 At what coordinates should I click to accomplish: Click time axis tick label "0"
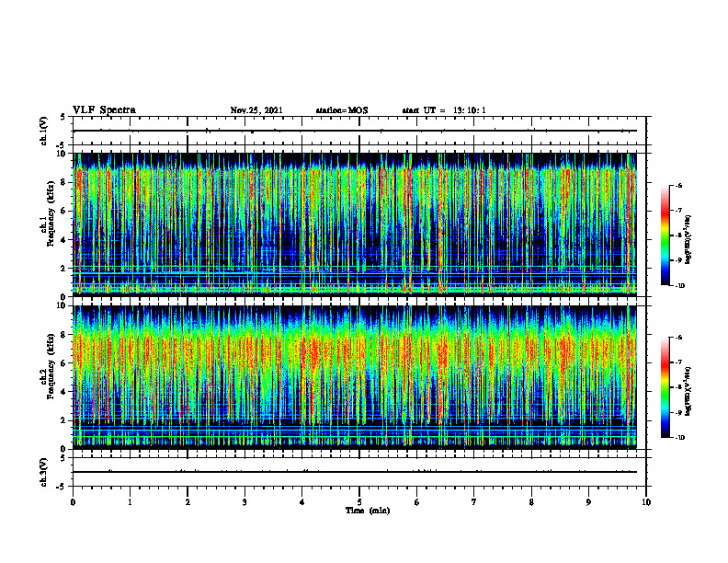coord(73,502)
